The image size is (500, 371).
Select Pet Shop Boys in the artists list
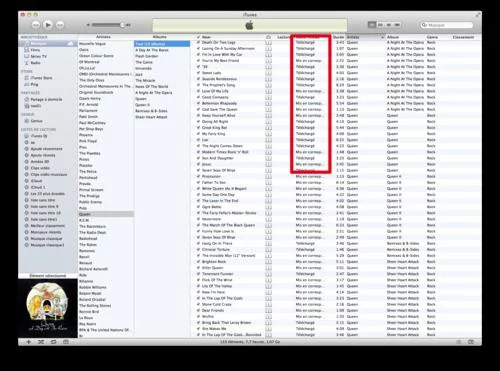coord(91,129)
